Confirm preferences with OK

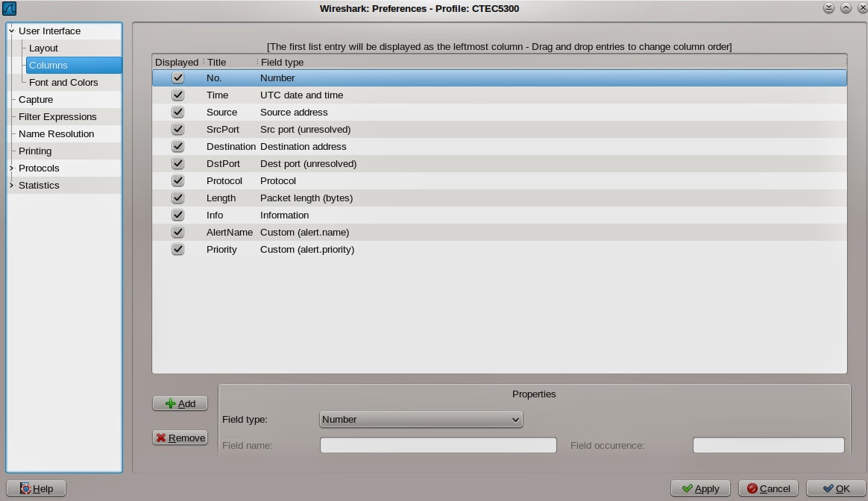836,488
